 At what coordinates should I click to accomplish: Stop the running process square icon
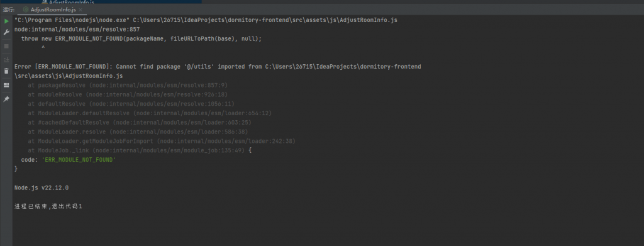point(6,47)
